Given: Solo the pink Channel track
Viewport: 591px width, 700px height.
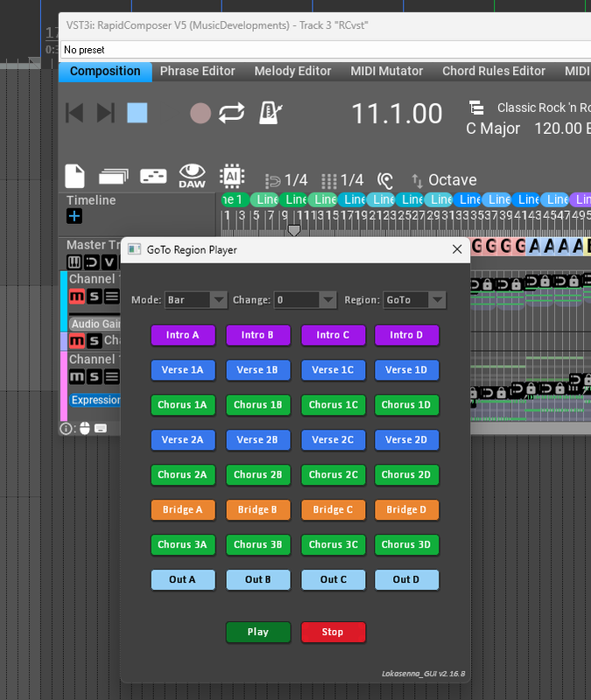Looking at the screenshot, I should click(94, 376).
